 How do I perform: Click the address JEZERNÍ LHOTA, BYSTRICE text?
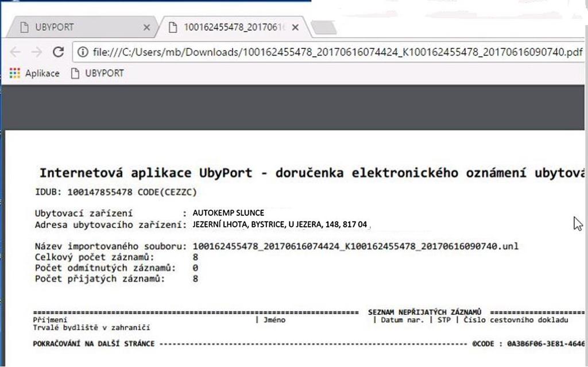[x=280, y=225]
